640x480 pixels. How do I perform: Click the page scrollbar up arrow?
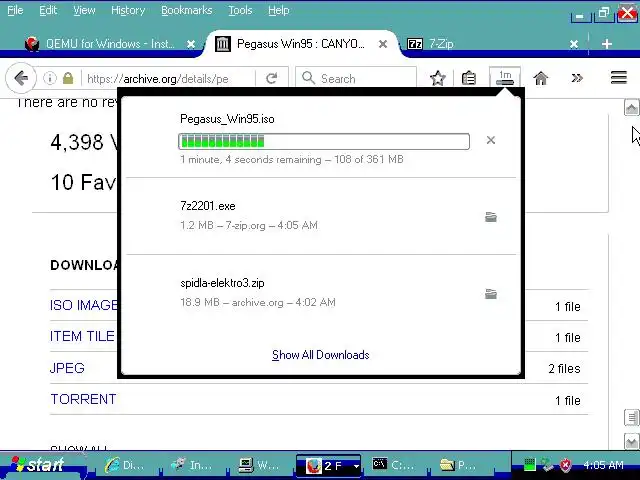tap(631, 108)
